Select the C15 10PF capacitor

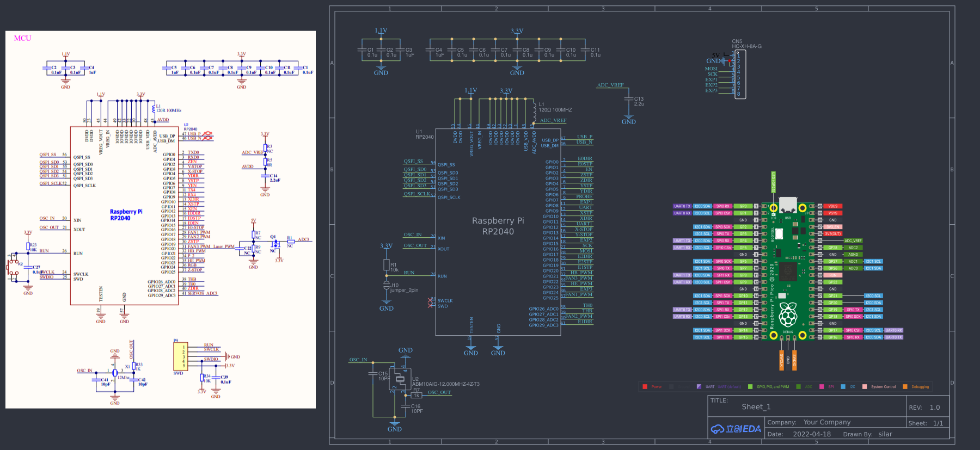373,374
